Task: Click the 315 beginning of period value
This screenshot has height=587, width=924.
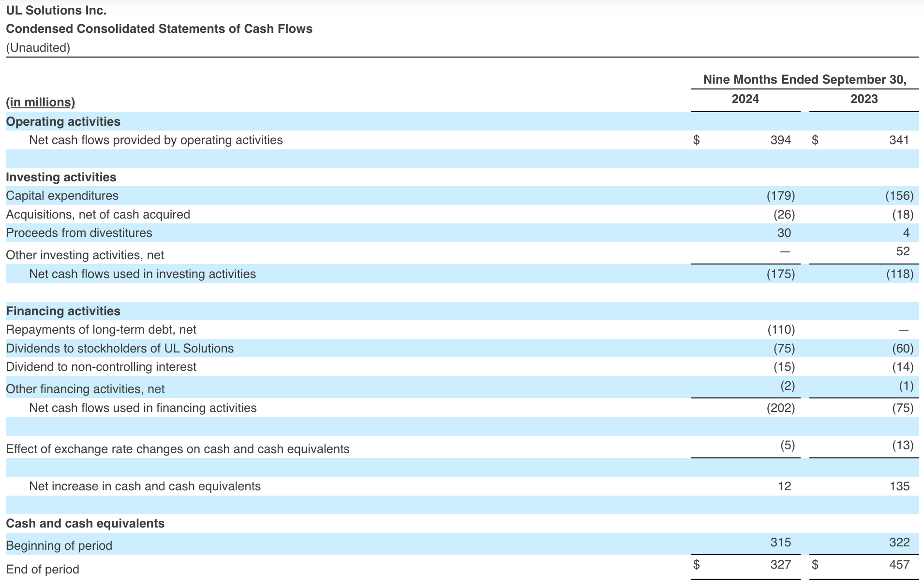Action: [x=781, y=543]
